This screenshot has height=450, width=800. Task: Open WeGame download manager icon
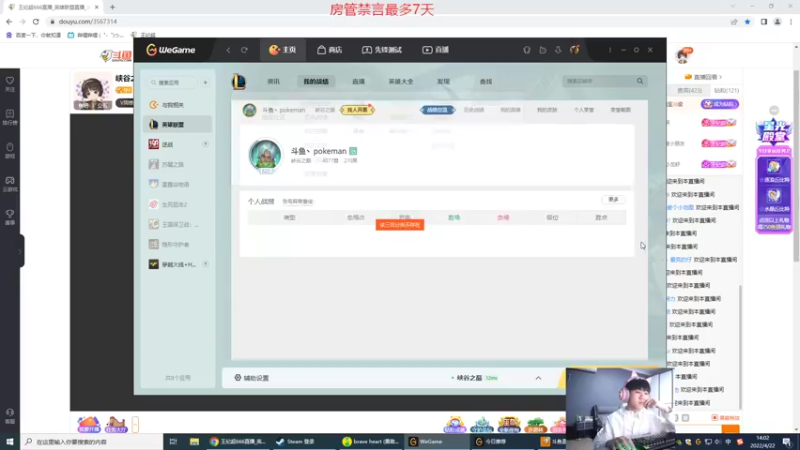pyautogui.click(x=558, y=50)
